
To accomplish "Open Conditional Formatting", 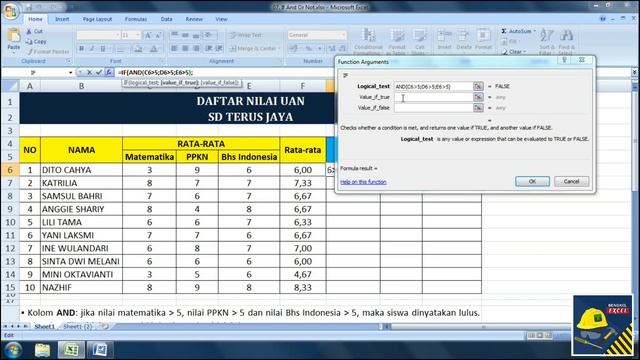I will (x=368, y=41).
